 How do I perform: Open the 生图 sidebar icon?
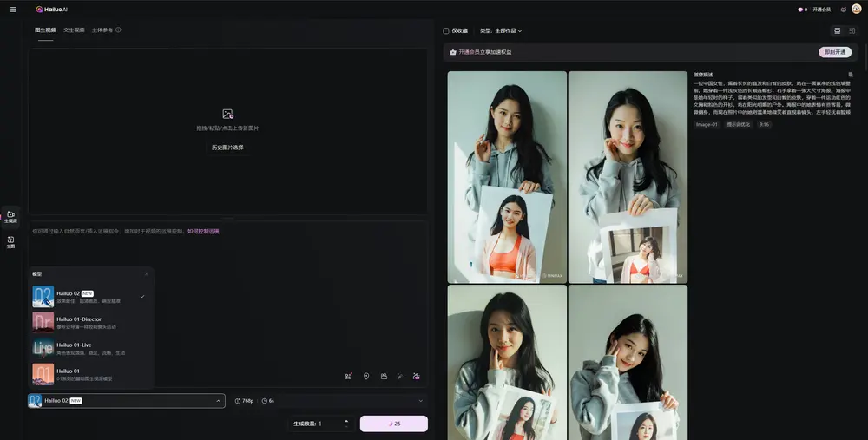[x=10, y=241]
